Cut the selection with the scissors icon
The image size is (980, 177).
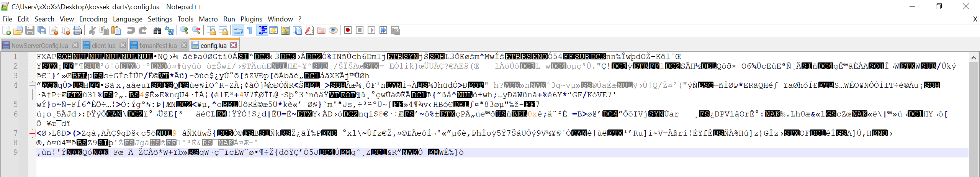(x=92, y=30)
